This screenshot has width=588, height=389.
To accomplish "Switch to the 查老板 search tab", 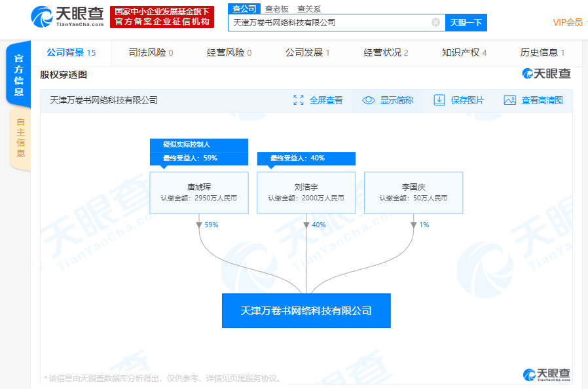I will point(277,9).
